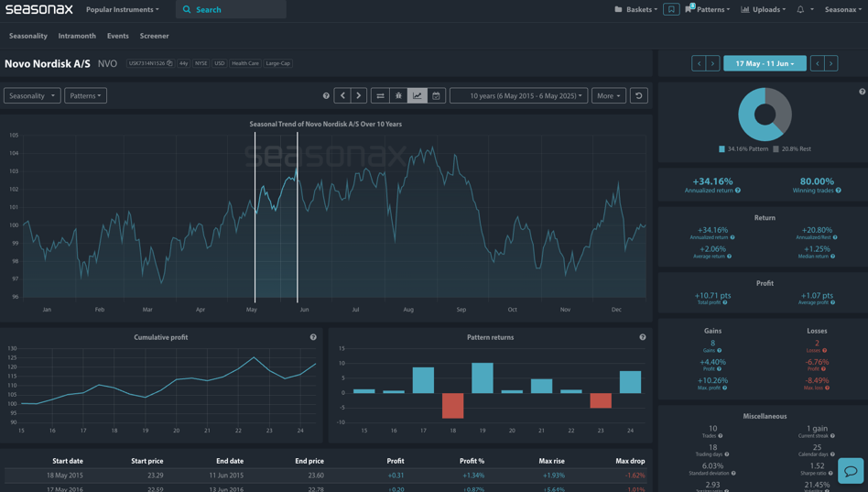Open the 10 years date range dropdown
Image resolution: width=868 pixels, height=492 pixels.
click(519, 96)
